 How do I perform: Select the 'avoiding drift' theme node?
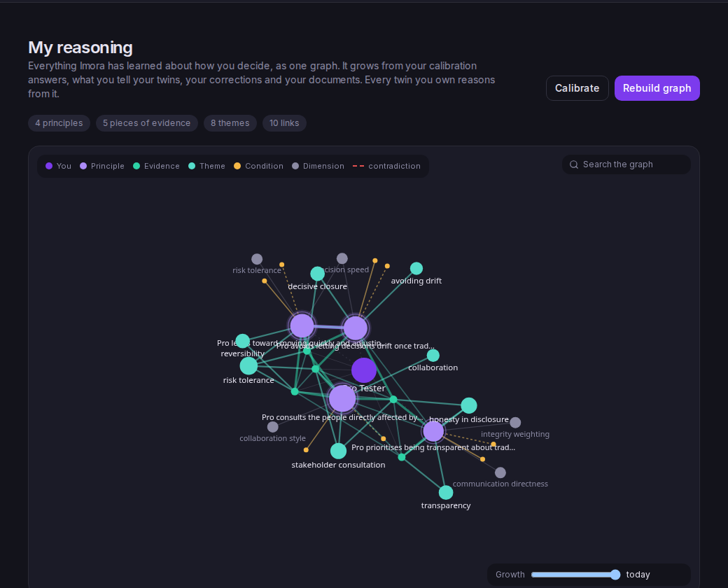[x=416, y=269]
